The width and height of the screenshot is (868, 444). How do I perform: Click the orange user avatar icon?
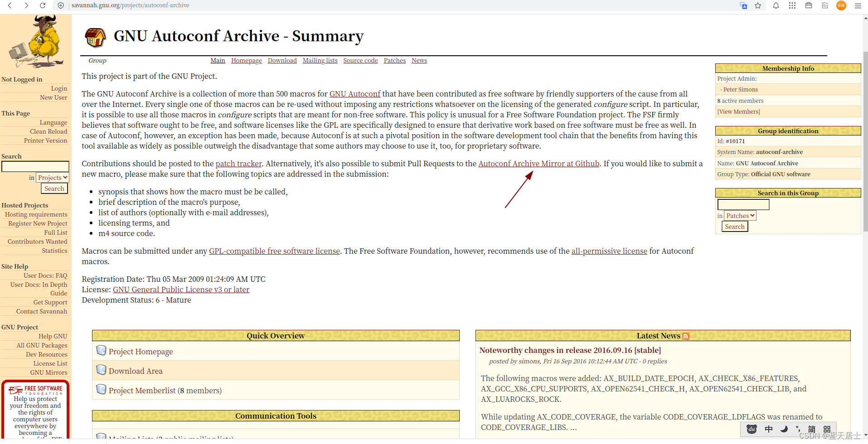pyautogui.click(x=841, y=5)
